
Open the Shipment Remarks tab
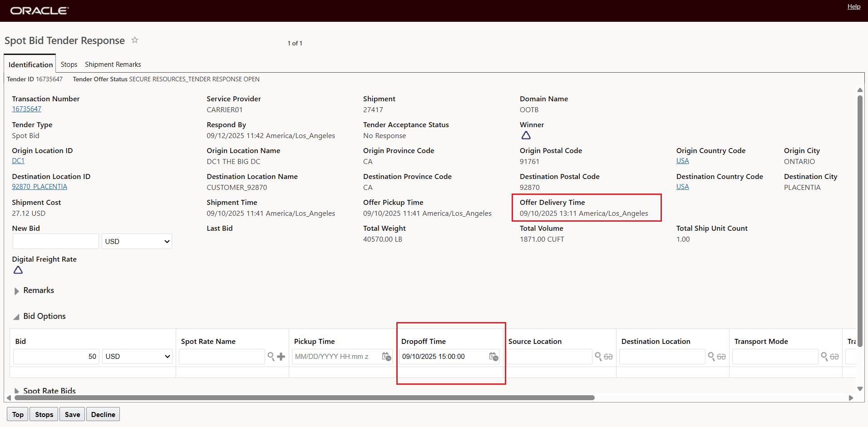[113, 64]
